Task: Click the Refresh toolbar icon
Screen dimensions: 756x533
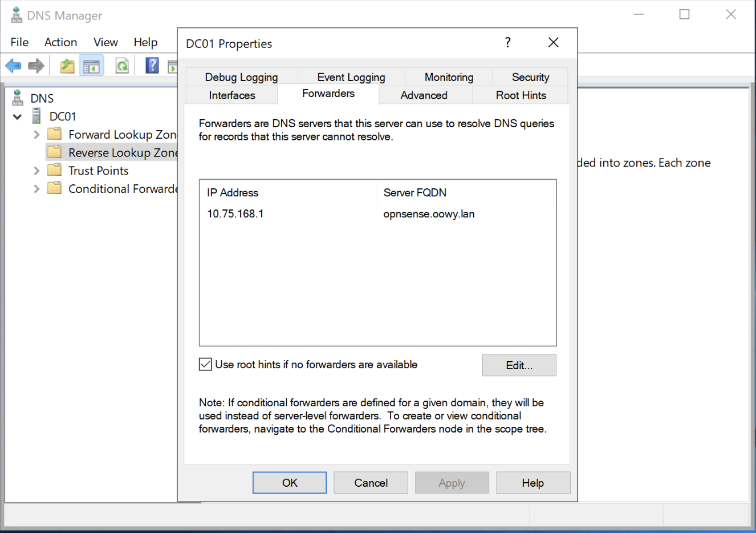Action: coord(122,66)
